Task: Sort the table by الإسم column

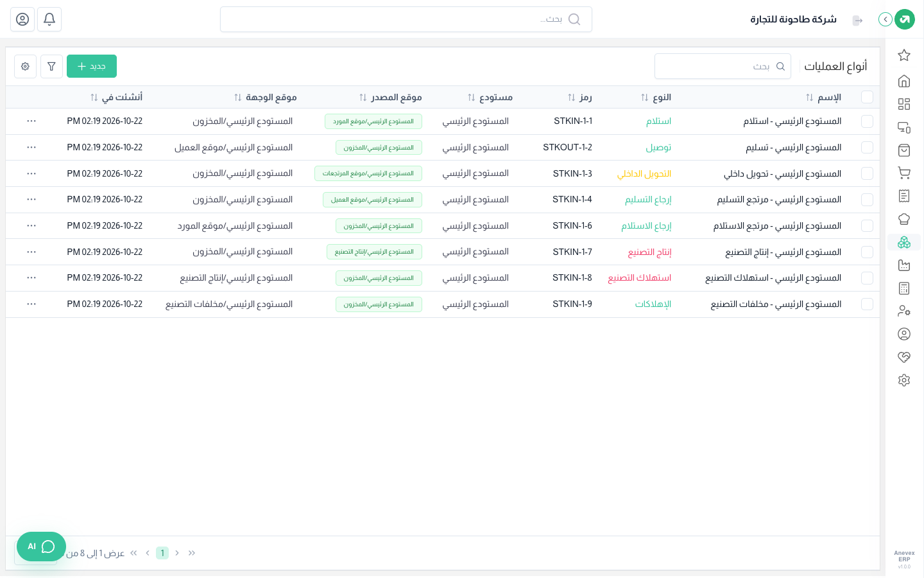Action: (810, 98)
